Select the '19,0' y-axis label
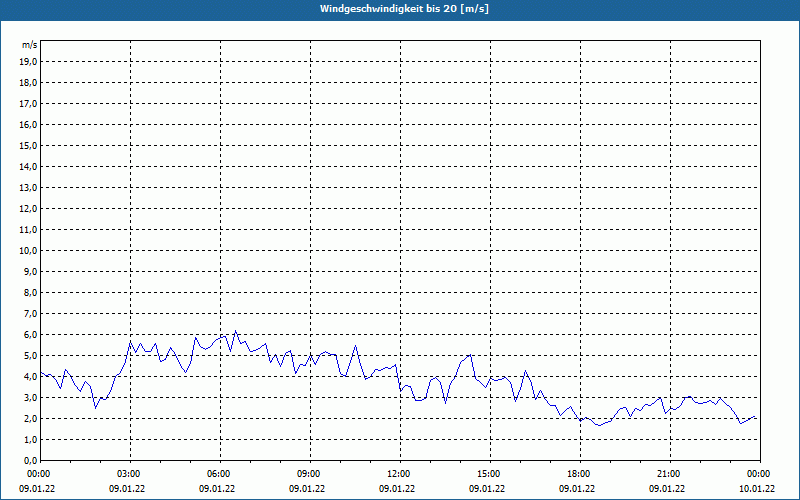 [x=28, y=62]
